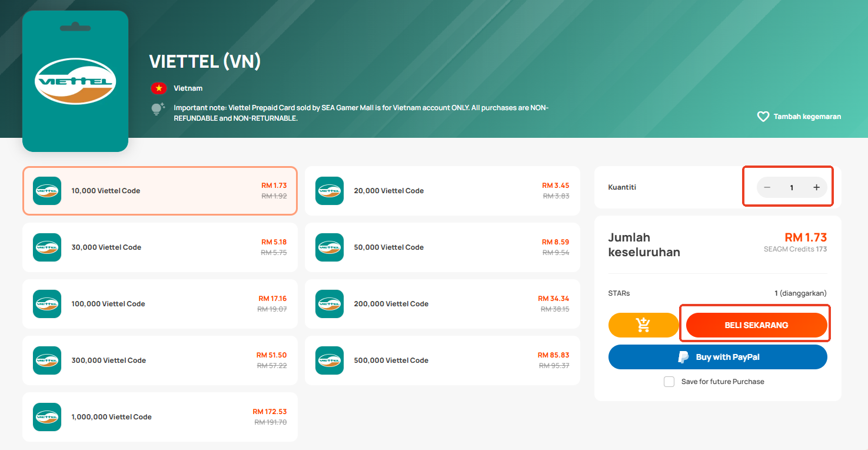Click the VIETTEL (VN) title
The width and height of the screenshot is (868, 450).
(x=205, y=61)
